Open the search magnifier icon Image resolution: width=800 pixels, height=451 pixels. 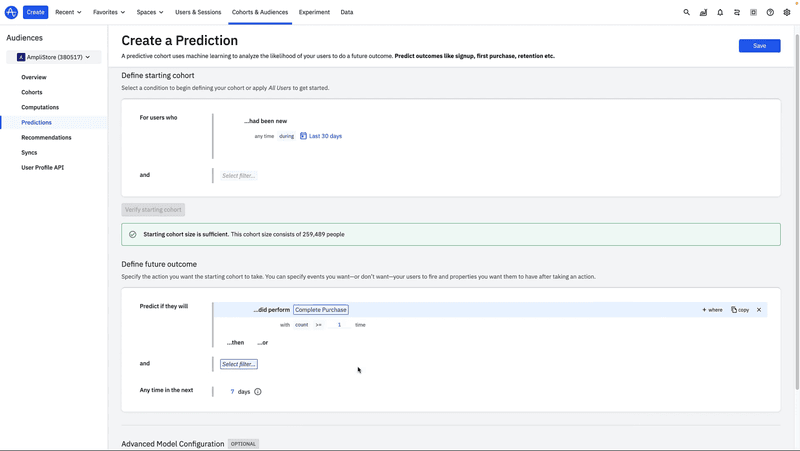click(x=686, y=13)
